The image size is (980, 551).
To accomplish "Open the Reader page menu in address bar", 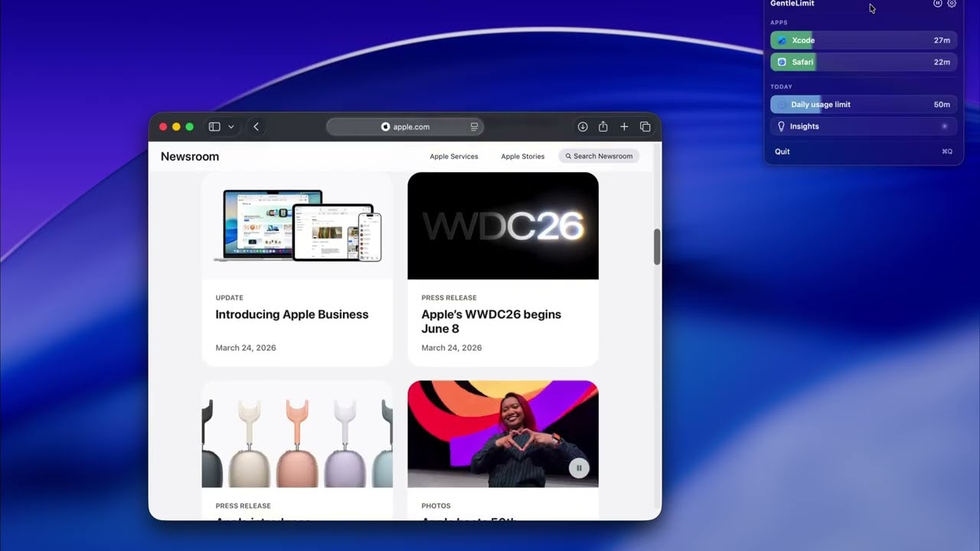I will pos(474,127).
